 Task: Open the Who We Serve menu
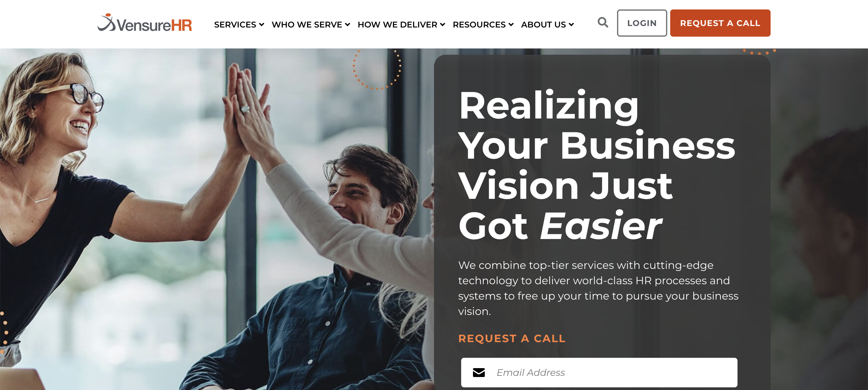pos(311,25)
